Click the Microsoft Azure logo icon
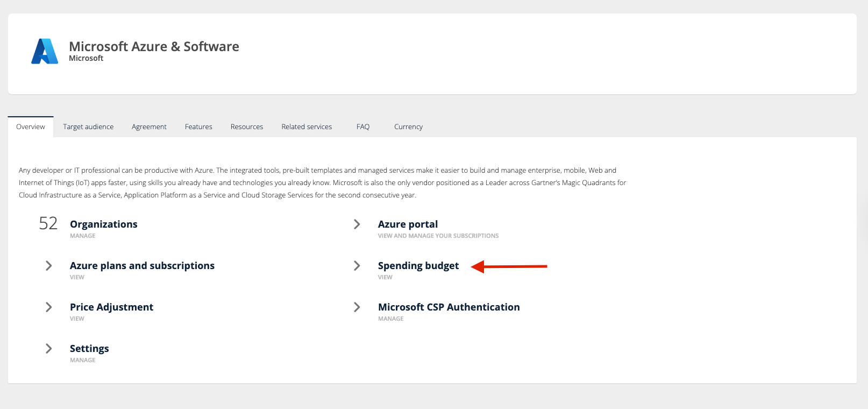Viewport: 868px width, 409px height. coord(45,51)
